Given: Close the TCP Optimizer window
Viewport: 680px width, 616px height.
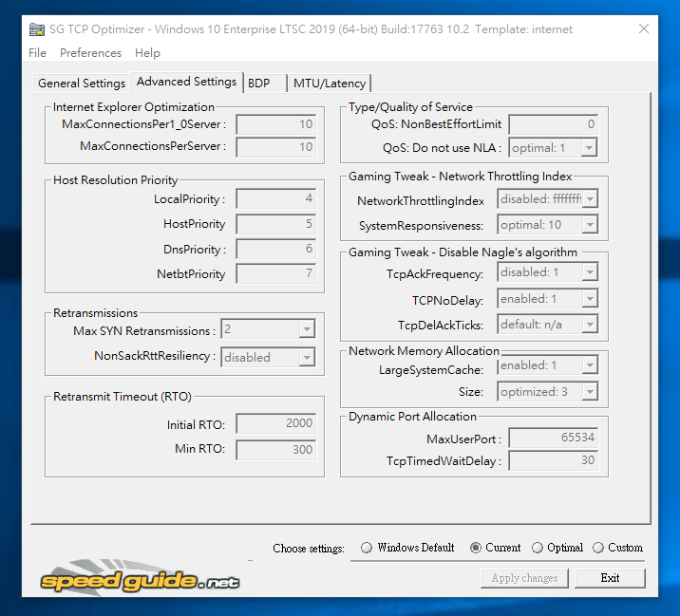Looking at the screenshot, I should coord(644,28).
